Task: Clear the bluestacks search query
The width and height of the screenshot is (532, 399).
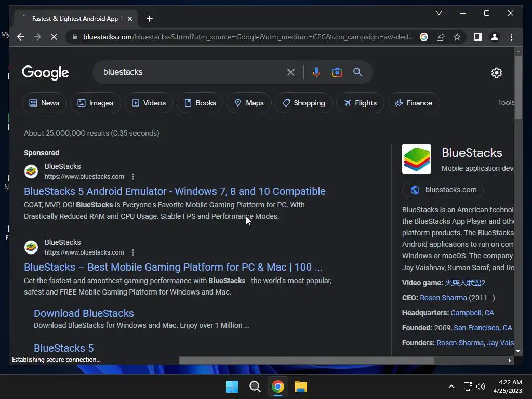Action: click(x=291, y=72)
